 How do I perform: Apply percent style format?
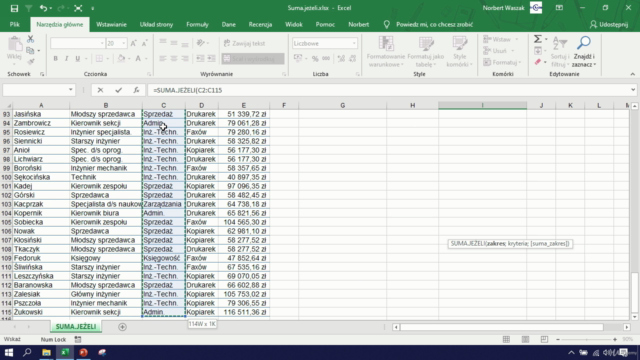[315, 59]
